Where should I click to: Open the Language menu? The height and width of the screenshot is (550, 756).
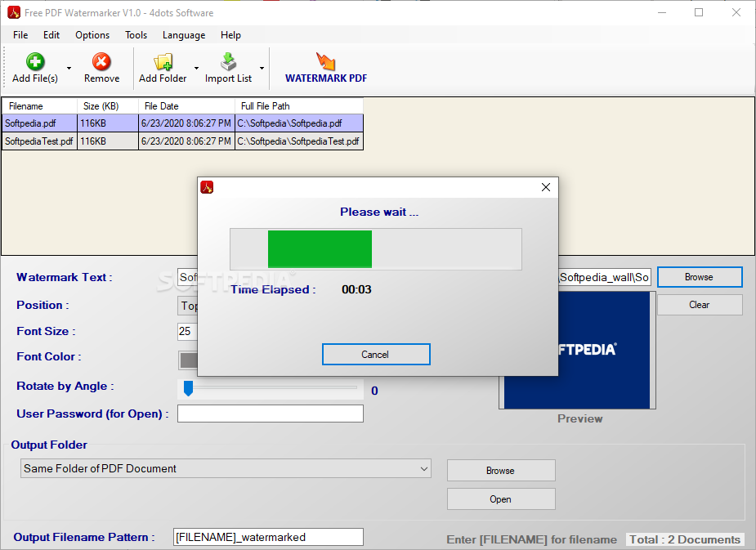[x=184, y=34]
